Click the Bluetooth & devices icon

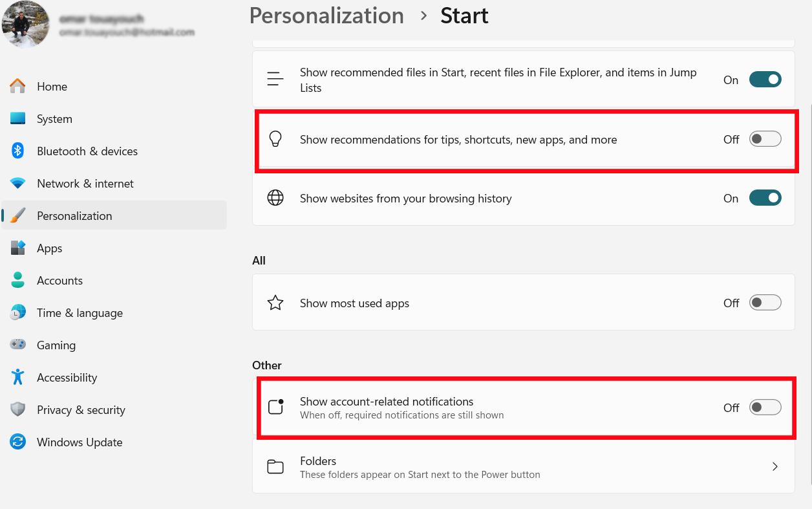tap(18, 151)
